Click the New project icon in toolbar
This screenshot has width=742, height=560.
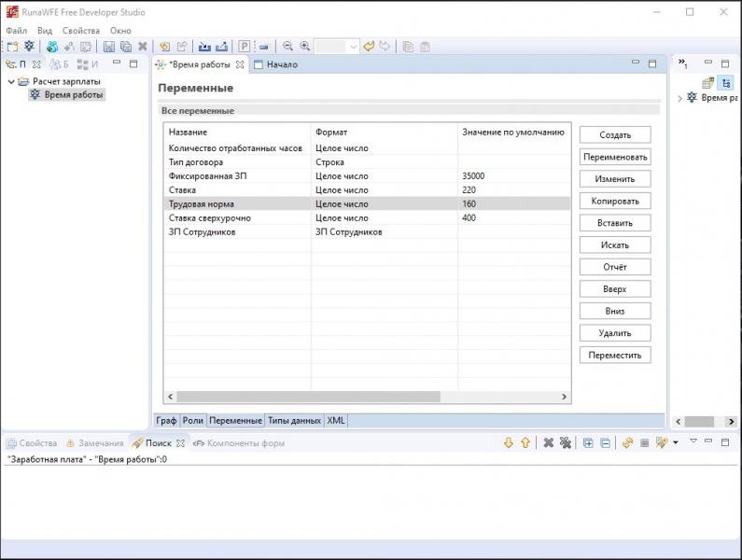pos(12,46)
